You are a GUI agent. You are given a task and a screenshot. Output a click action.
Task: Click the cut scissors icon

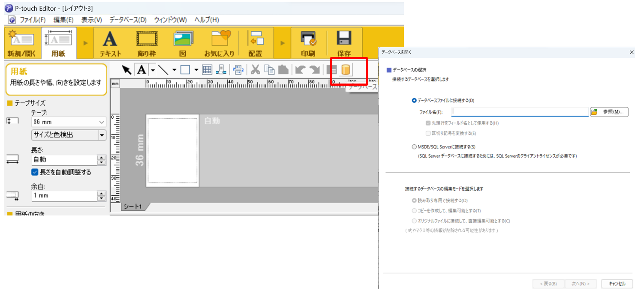tap(256, 70)
